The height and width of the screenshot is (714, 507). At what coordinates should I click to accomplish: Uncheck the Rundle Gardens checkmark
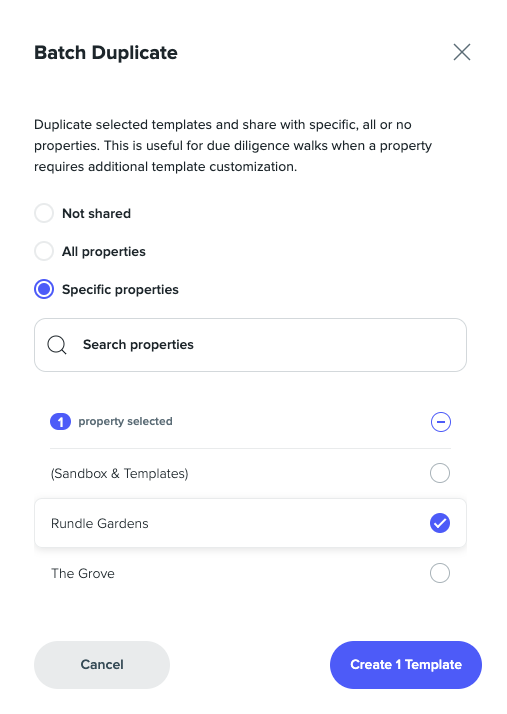point(440,523)
